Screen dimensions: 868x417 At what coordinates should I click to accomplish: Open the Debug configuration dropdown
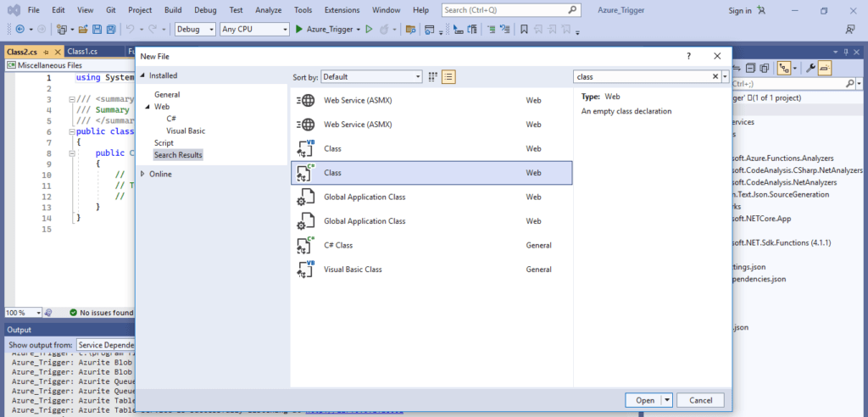(x=196, y=30)
